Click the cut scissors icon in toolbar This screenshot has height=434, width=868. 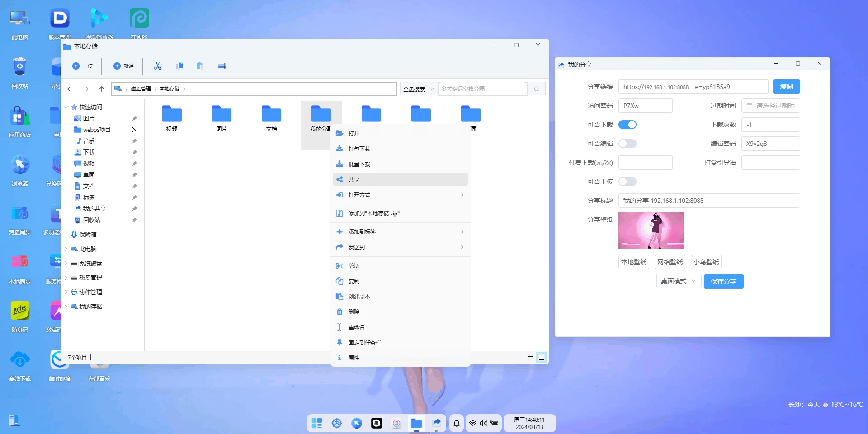tap(157, 66)
